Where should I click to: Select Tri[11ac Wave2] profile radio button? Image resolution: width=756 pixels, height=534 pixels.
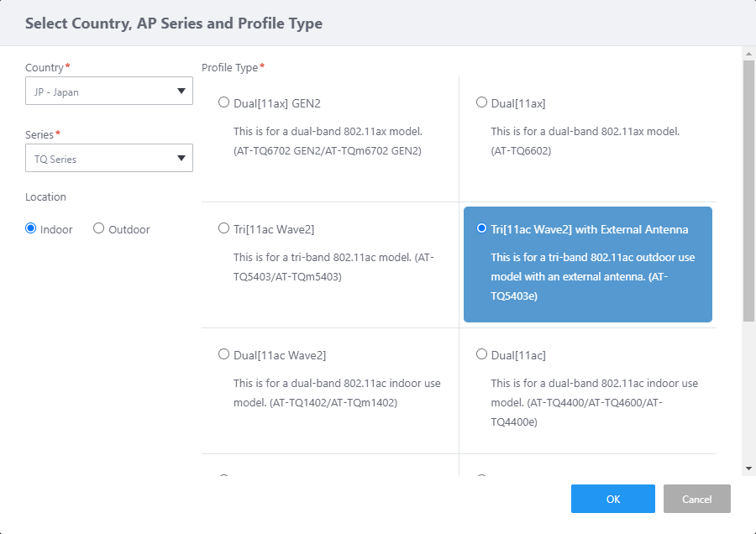[x=223, y=228]
